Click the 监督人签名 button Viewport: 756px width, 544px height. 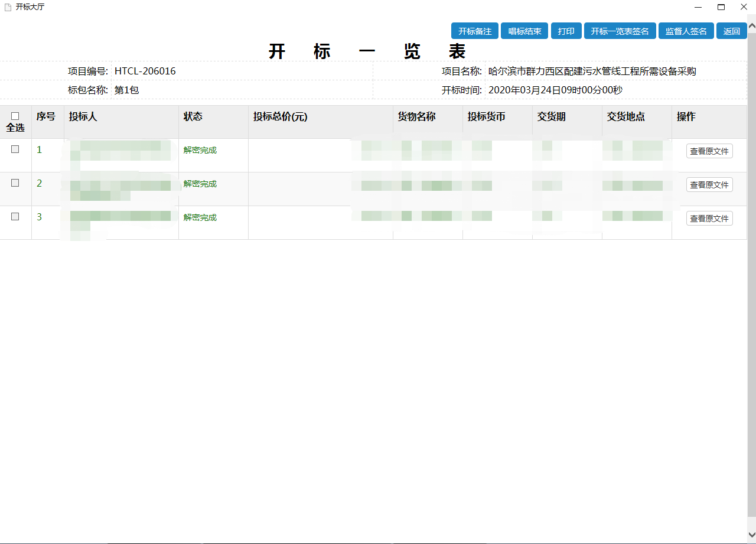pos(686,31)
